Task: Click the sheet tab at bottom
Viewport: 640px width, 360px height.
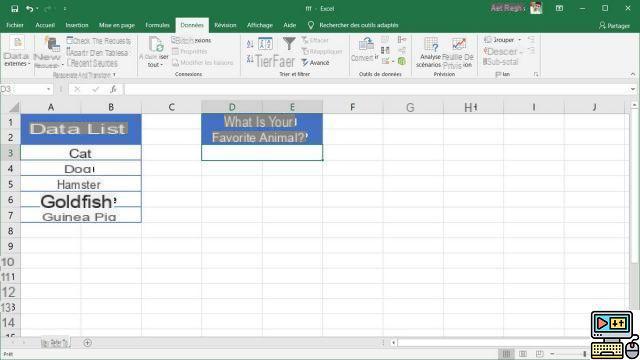Action: [x=56, y=343]
